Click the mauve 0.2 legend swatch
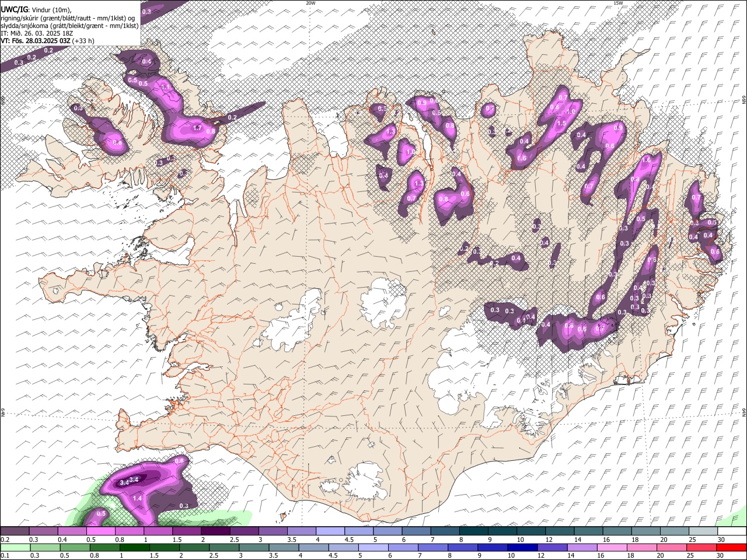Image resolution: width=747 pixels, height=560 pixels. 15,531
